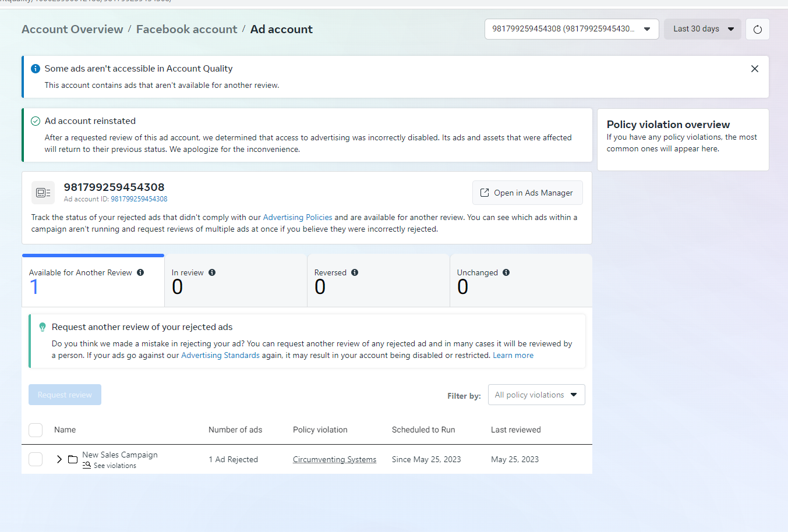788x532 pixels.
Task: Switch to the Reversed tab
Action: coord(379,281)
